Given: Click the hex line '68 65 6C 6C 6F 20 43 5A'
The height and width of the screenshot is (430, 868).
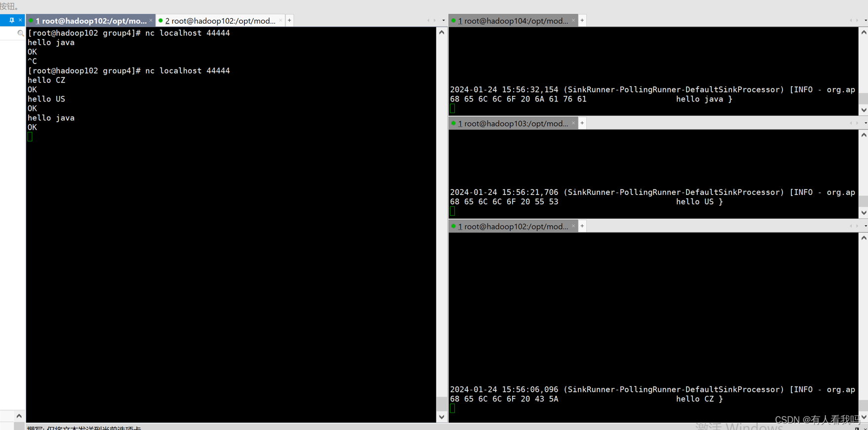Looking at the screenshot, I should tap(504, 399).
